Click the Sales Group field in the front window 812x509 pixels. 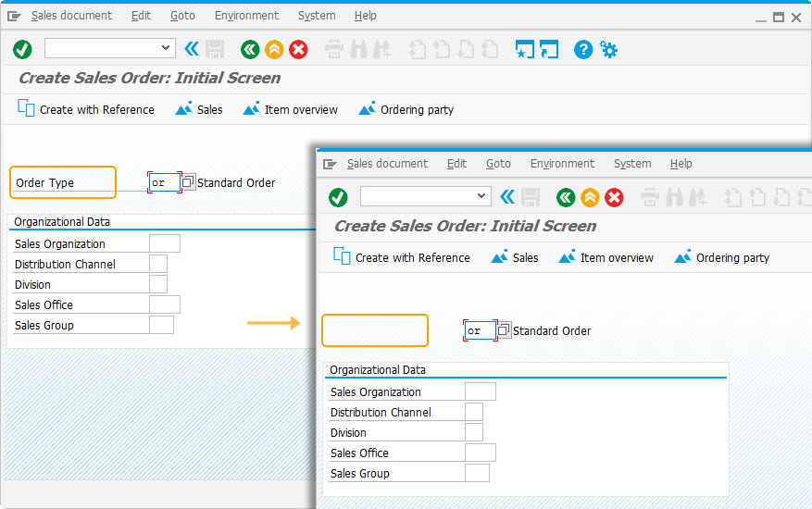(478, 473)
